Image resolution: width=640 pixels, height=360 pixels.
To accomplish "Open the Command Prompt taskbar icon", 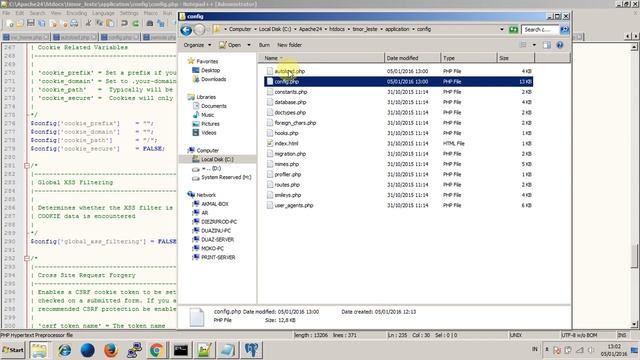I will click(x=180, y=350).
